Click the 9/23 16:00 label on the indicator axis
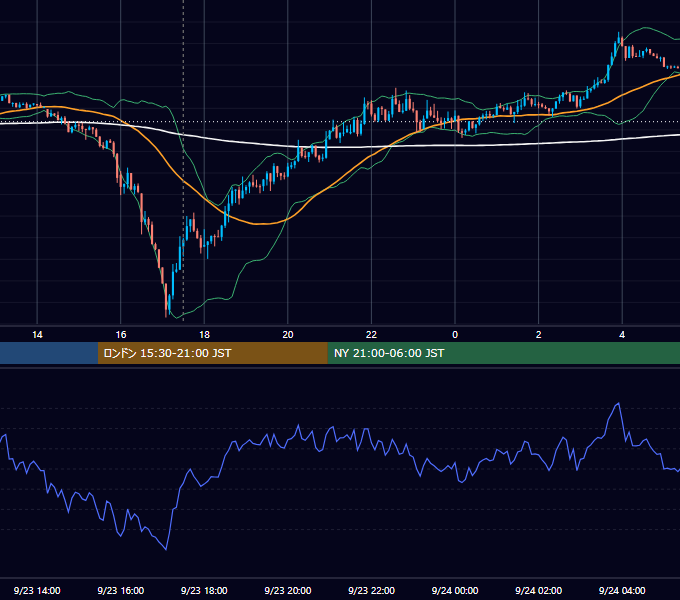 121,590
